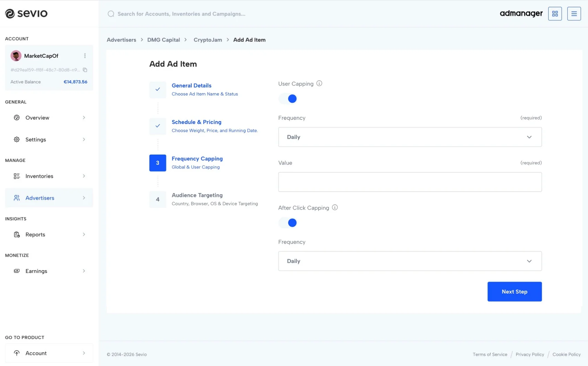Click the Inventories list icon
Image resolution: width=588 pixels, height=366 pixels.
pos(17,176)
